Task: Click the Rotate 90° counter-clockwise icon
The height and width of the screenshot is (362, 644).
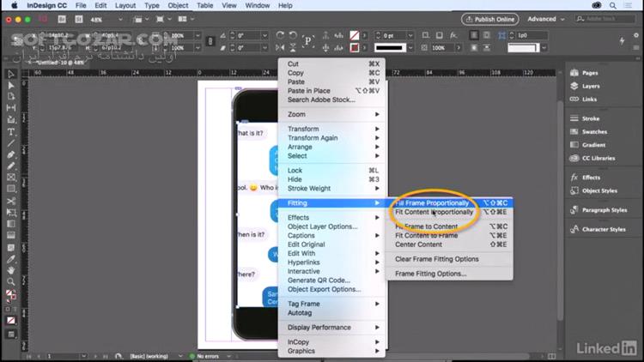Action: tap(293, 35)
